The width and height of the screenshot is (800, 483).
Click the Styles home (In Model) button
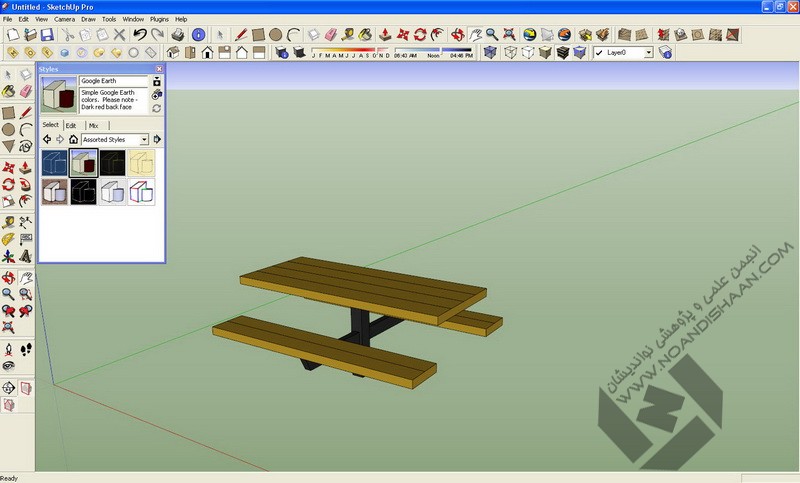[74, 139]
